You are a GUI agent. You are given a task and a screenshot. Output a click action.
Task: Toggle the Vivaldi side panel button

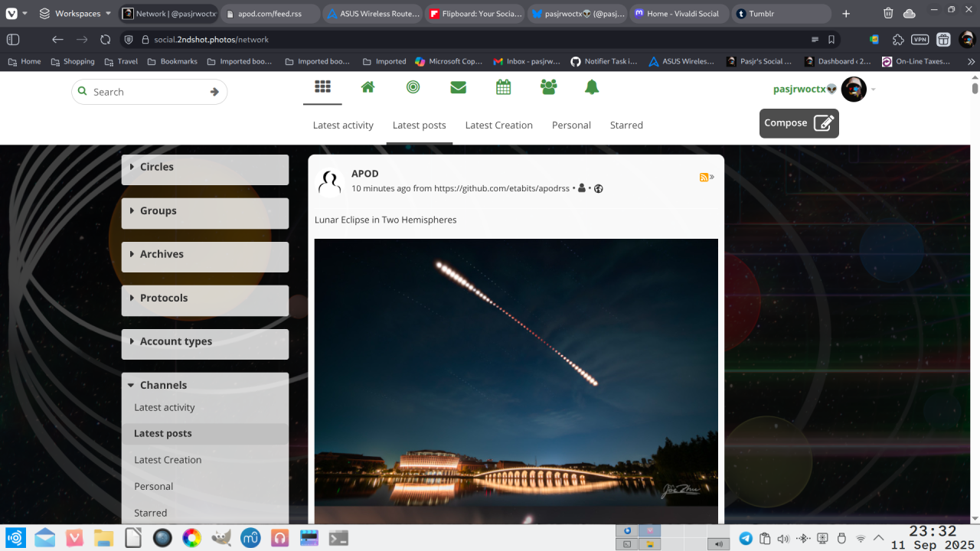click(13, 39)
